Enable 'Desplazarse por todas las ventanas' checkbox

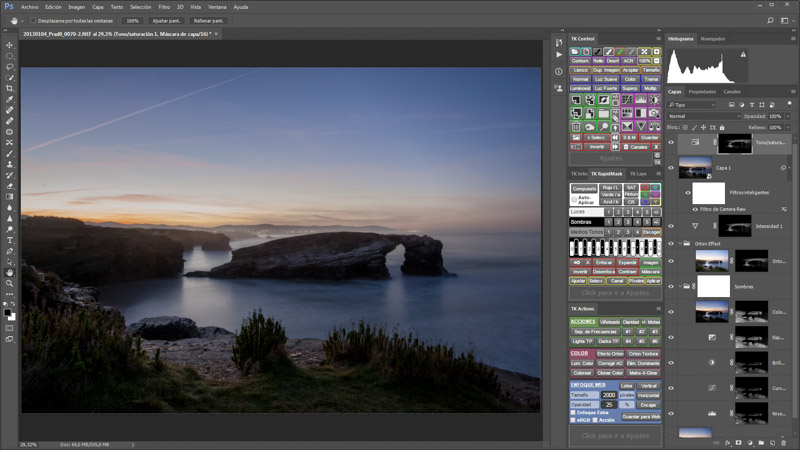pos(33,20)
